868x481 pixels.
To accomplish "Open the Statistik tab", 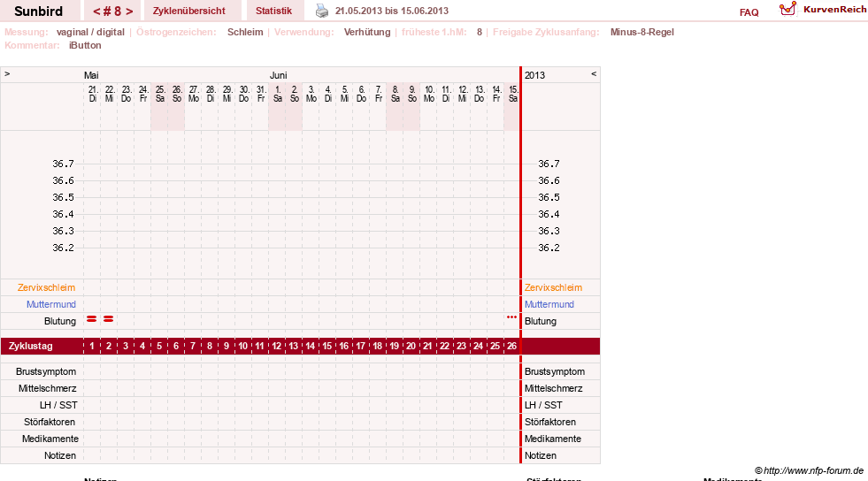I will [273, 11].
